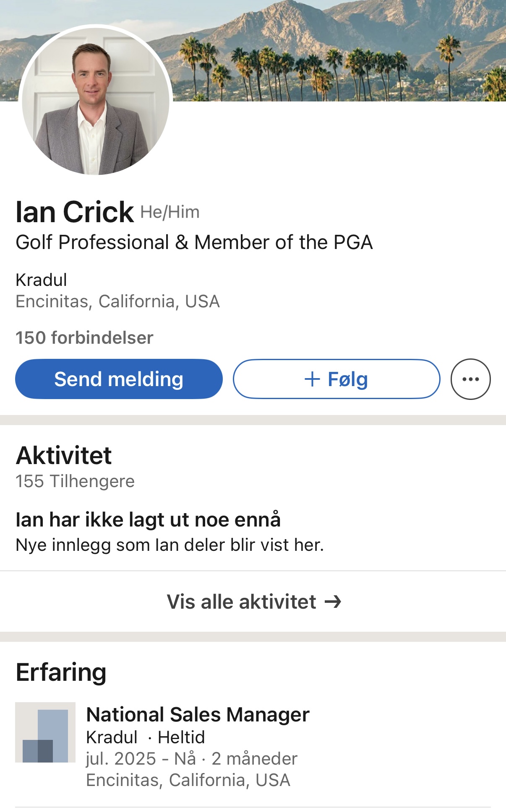Click the arrow next to Vis alle aktivitet

point(333,602)
